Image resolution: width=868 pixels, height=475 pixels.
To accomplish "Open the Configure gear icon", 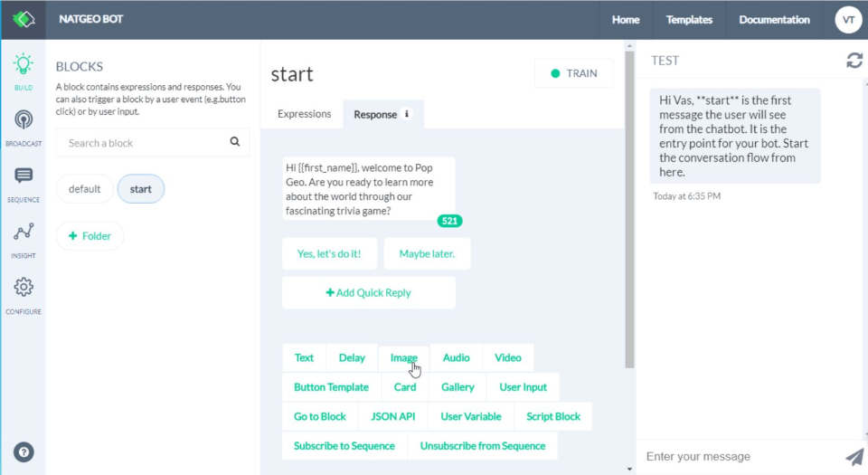I will coord(24,293).
